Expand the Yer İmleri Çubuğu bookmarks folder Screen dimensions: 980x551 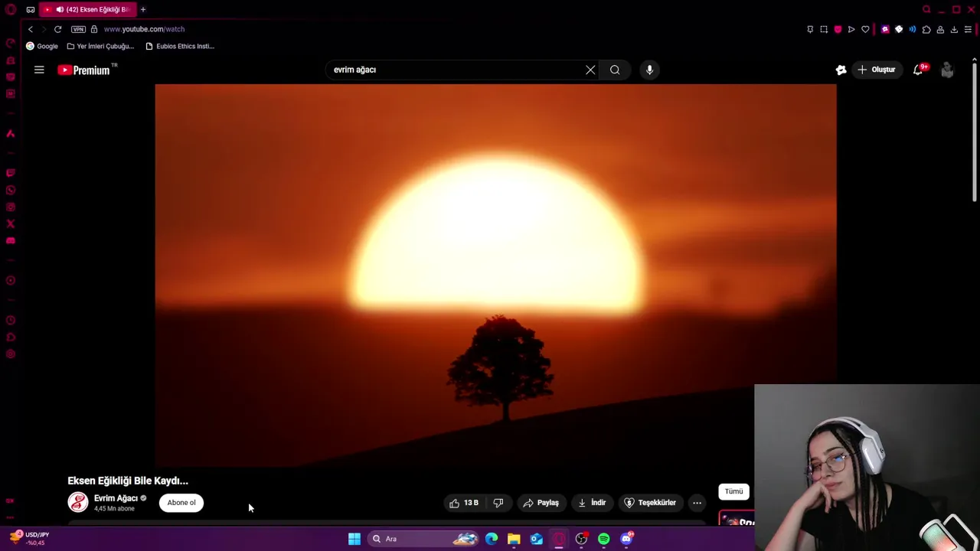click(x=100, y=46)
